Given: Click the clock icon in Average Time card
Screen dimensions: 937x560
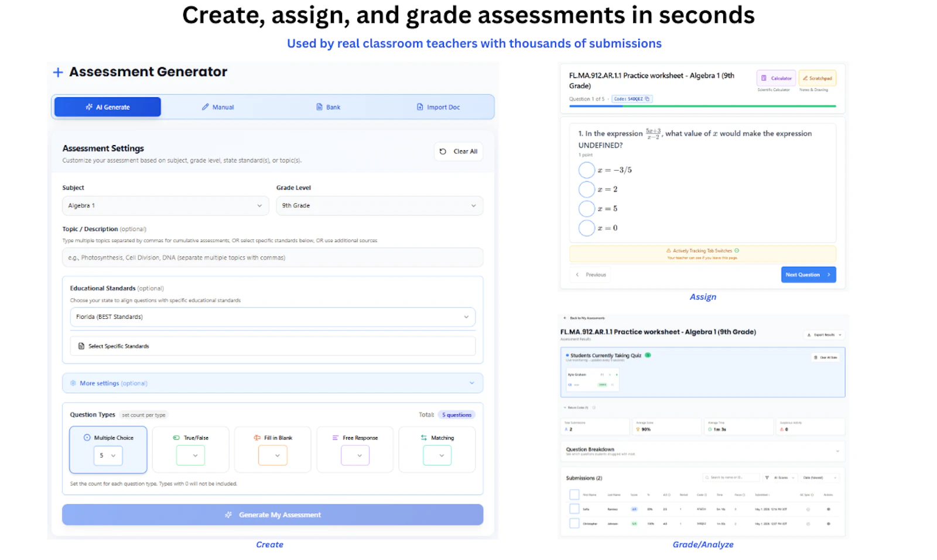Looking at the screenshot, I should 710,430.
